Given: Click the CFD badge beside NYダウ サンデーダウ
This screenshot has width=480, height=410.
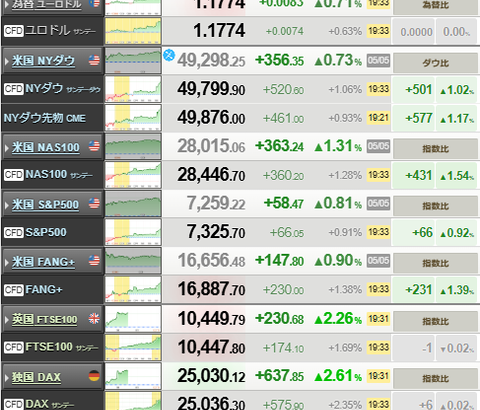Looking at the screenshot, I should (x=14, y=89).
